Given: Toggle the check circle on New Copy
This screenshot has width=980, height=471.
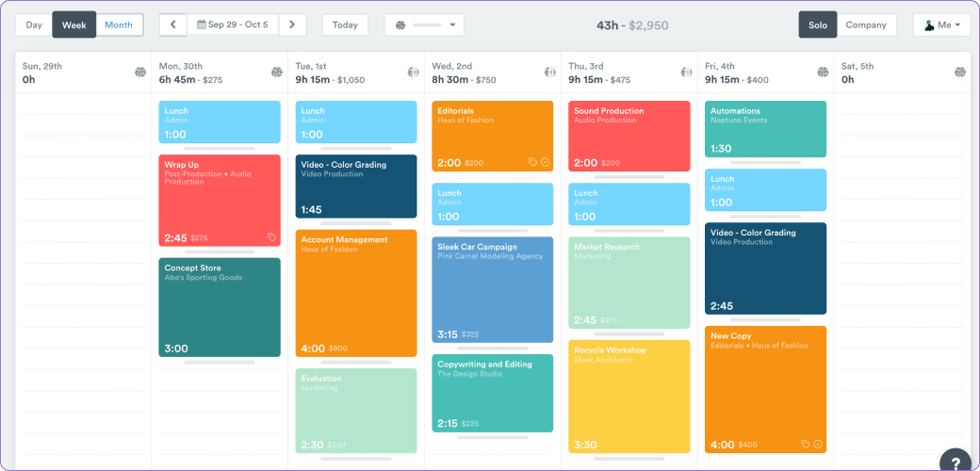Looking at the screenshot, I should [818, 444].
